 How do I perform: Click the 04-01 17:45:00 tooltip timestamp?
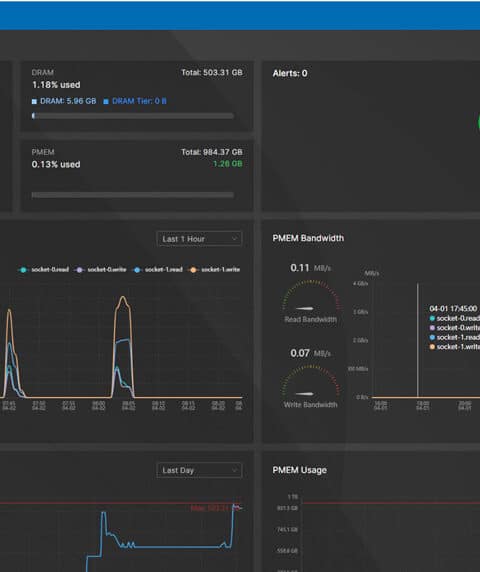(x=453, y=309)
